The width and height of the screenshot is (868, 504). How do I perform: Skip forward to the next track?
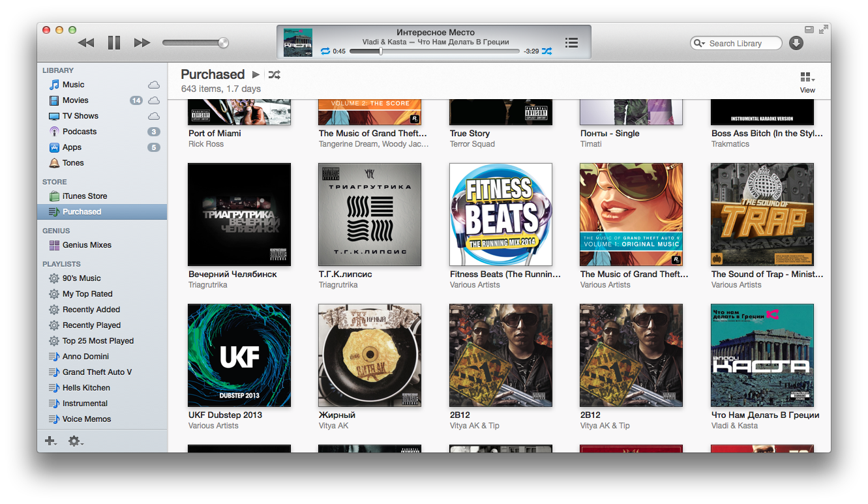142,43
